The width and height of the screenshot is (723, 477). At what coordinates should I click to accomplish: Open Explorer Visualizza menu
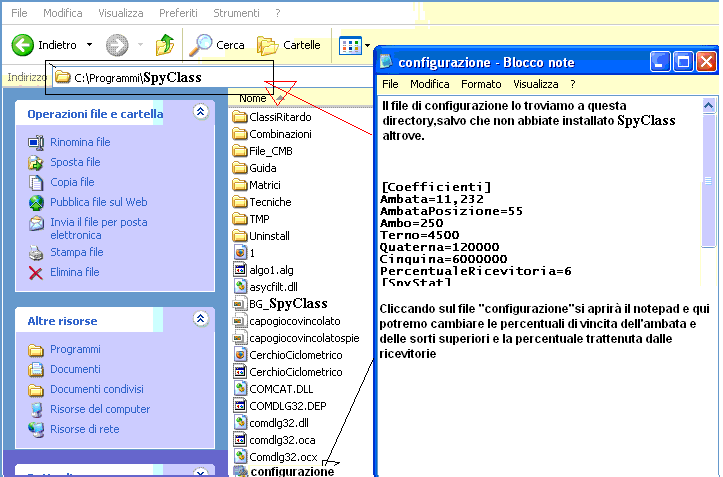(x=121, y=13)
